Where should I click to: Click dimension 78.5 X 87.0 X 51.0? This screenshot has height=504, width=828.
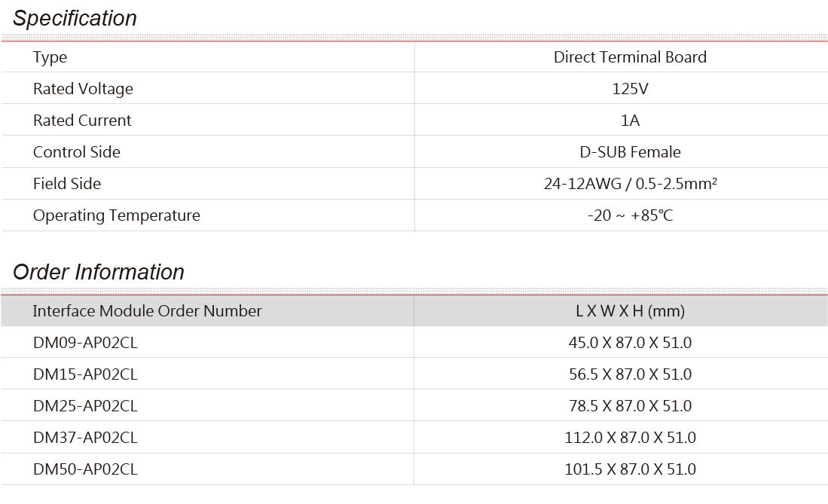tap(630, 406)
